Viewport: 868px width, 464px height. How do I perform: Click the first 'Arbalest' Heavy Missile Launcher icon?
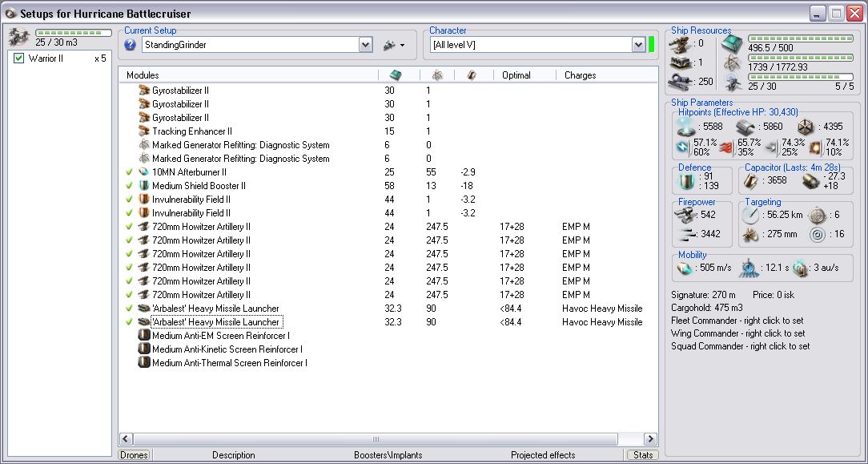pyautogui.click(x=144, y=309)
